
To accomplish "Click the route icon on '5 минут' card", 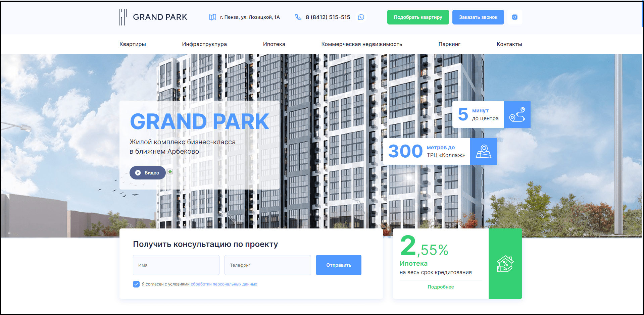I will [x=517, y=114].
